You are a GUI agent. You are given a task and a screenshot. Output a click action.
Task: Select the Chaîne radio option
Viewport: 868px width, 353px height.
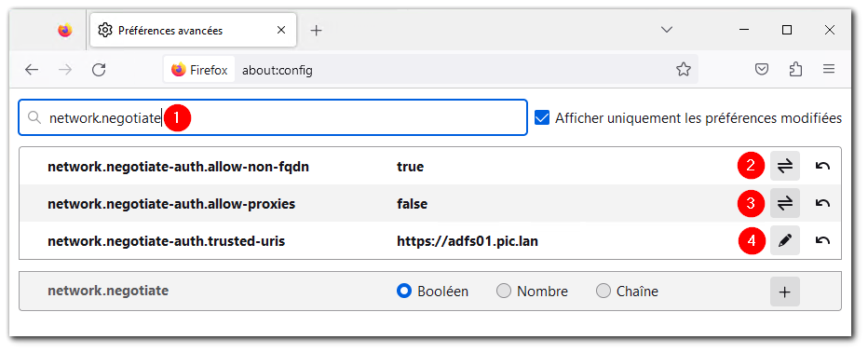(x=604, y=291)
